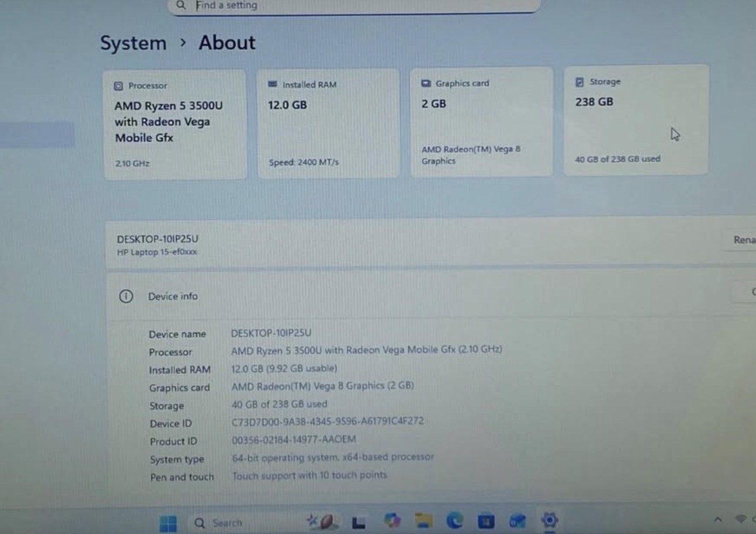
Task: Select the Device ID value
Action: 328,421
